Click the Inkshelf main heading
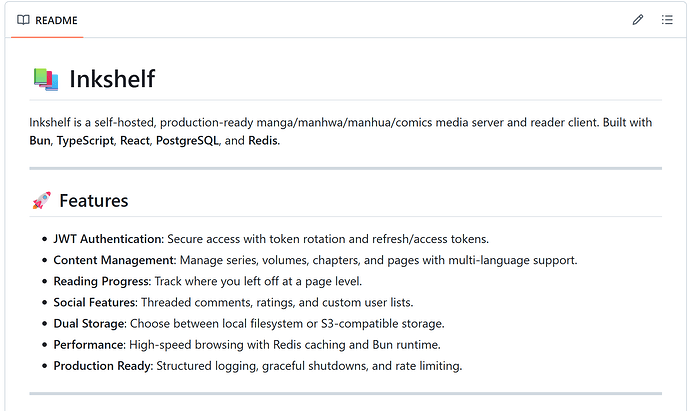The width and height of the screenshot is (690, 411). pyautogui.click(x=111, y=79)
